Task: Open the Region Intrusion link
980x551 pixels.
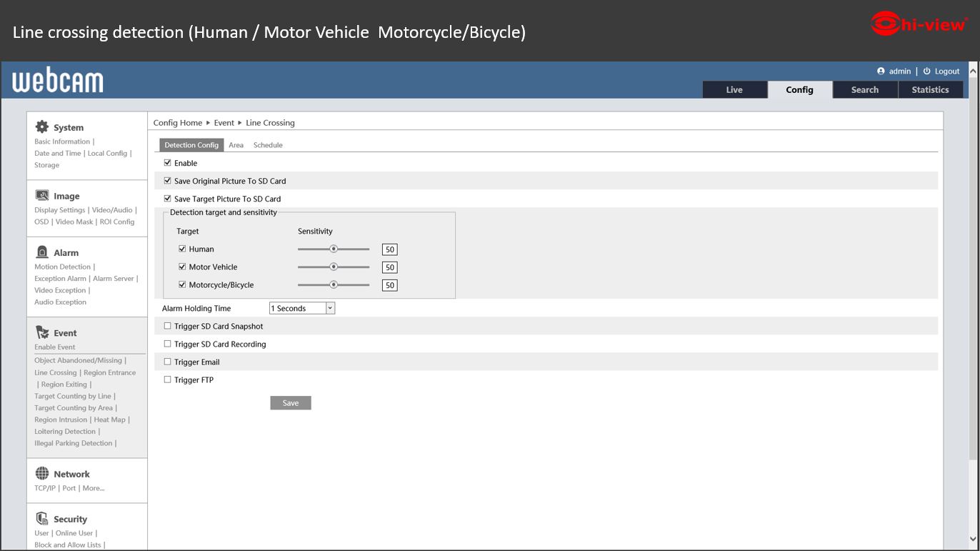Action: pos(61,420)
